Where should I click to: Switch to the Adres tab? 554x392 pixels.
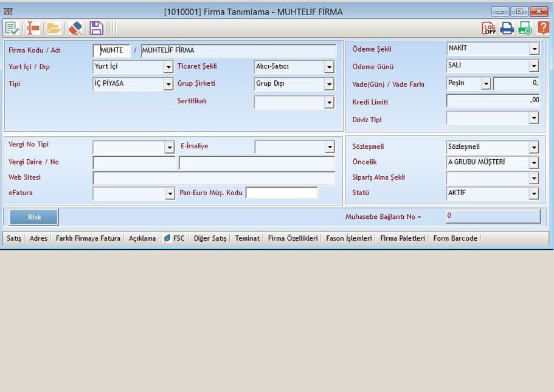[x=38, y=239]
